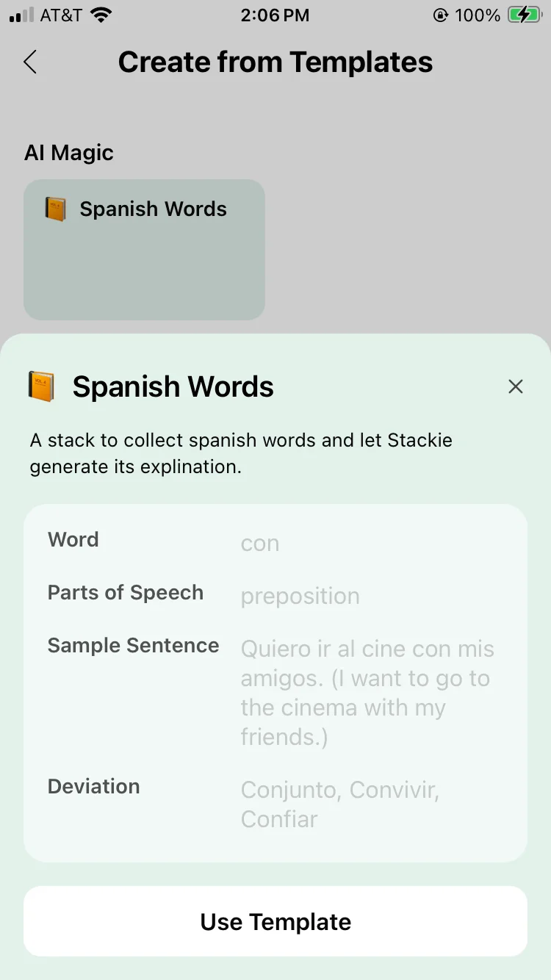
Task: Tap the "preposition" Parts of Speech value
Action: coord(300,596)
